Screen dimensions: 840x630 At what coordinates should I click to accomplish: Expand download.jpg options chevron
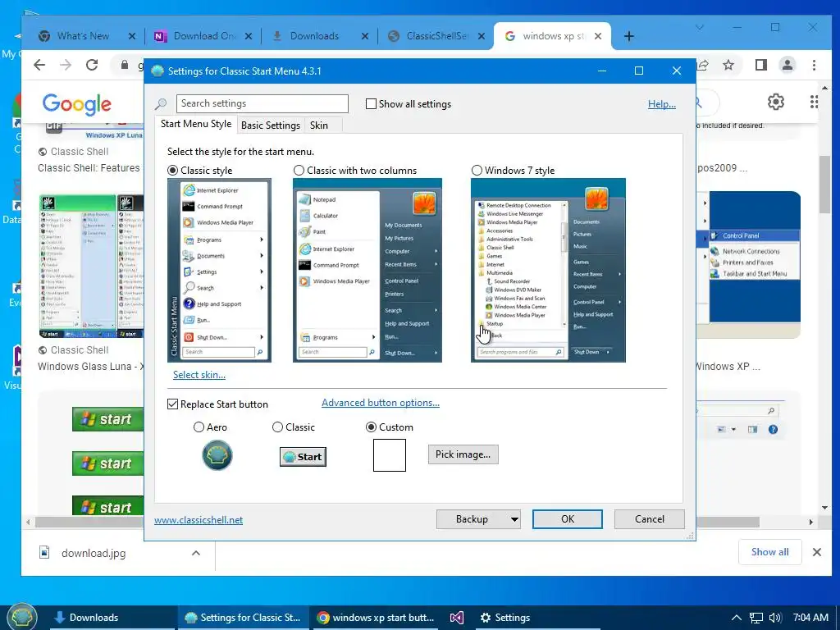coord(196,553)
